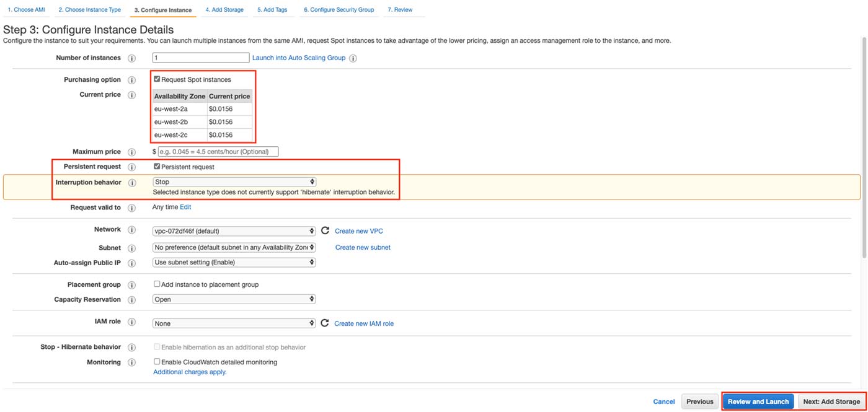
Task: Disable the Persistent request checkbox
Action: coord(156,165)
